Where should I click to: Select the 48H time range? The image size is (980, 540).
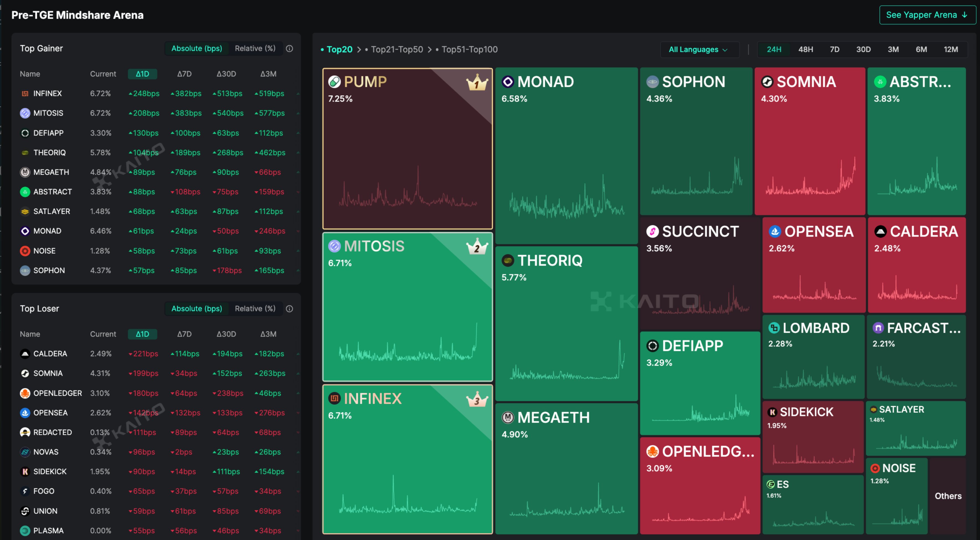[x=805, y=50]
